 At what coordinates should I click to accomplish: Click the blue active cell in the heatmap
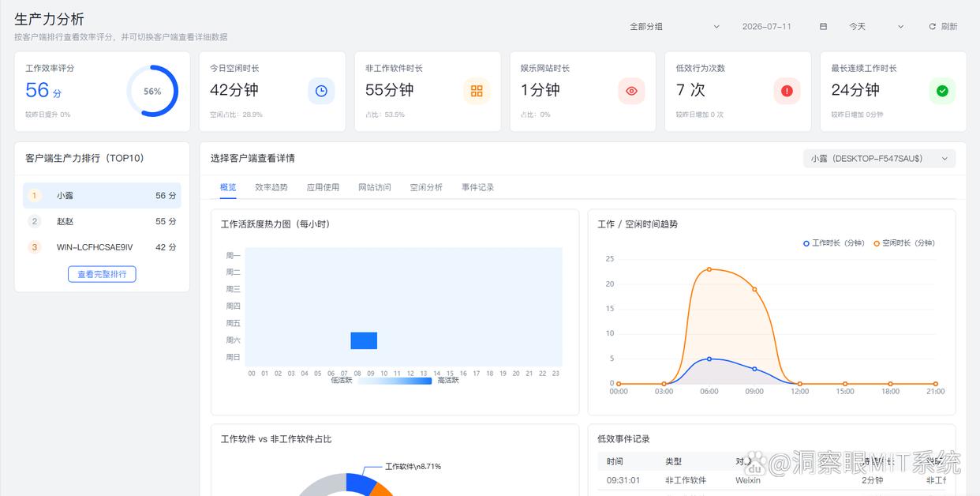[x=364, y=340]
